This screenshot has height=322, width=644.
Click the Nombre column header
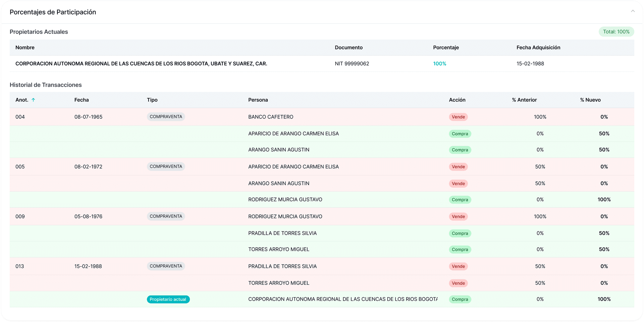(x=25, y=47)
